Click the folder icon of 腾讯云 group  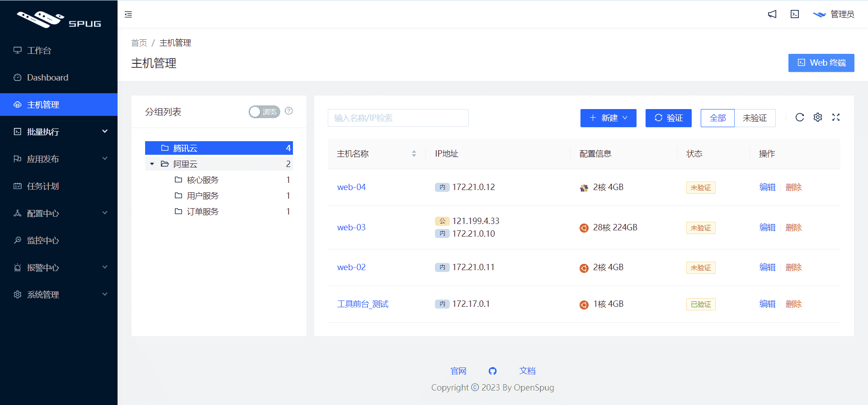tap(165, 148)
